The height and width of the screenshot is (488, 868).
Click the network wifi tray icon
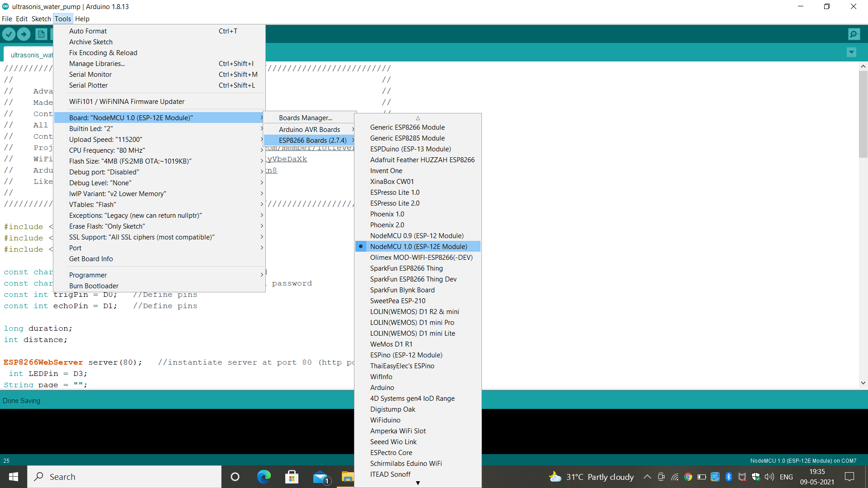(675, 477)
